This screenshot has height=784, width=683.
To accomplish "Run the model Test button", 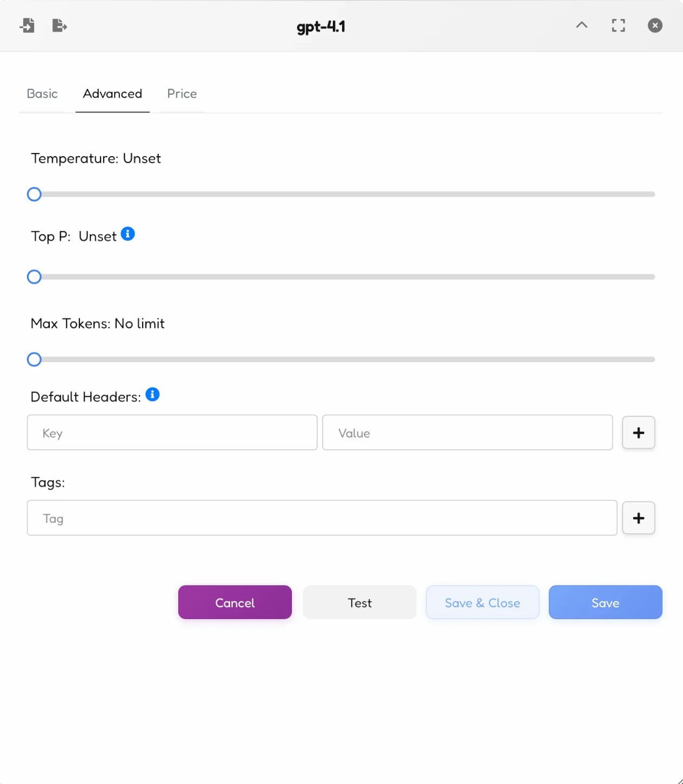I will pos(359,602).
